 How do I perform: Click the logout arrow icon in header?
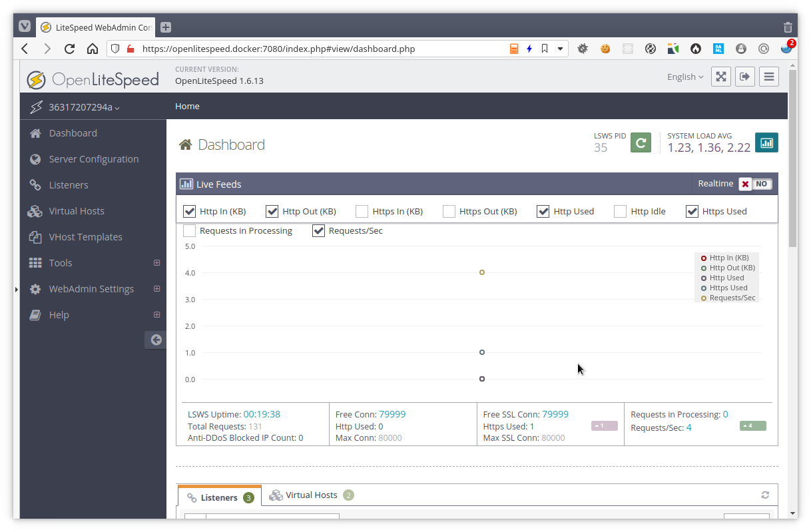(745, 77)
